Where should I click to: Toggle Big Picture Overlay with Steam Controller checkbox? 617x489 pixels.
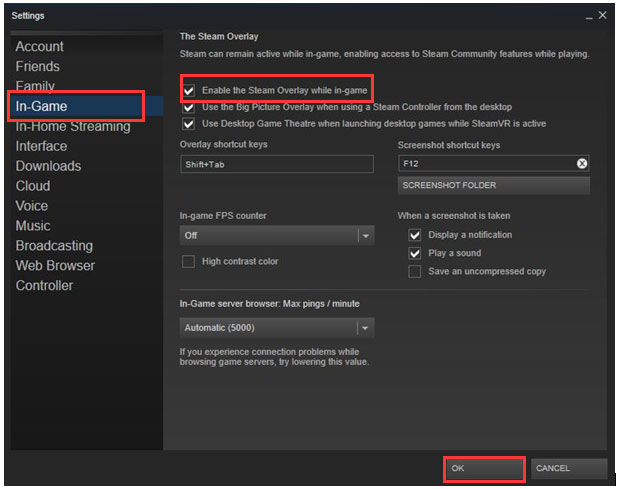(189, 107)
